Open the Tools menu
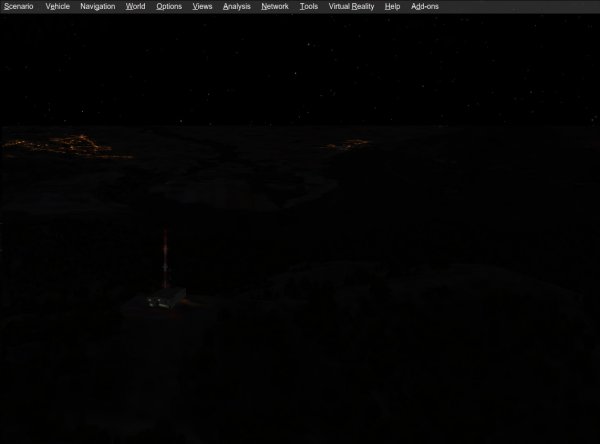Screen dimensions: 600x444 pos(309,7)
